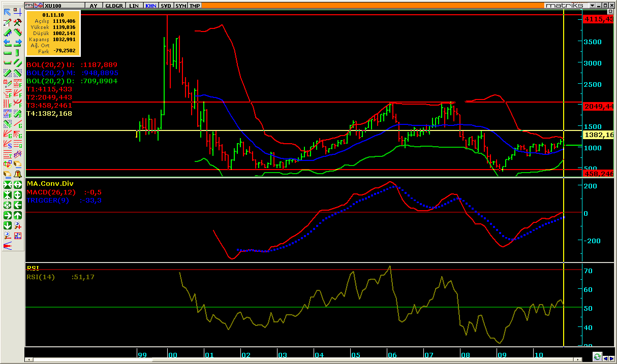Click the hammer and wrench settings icon
The height and width of the screenshot is (364, 617).
point(17,22)
